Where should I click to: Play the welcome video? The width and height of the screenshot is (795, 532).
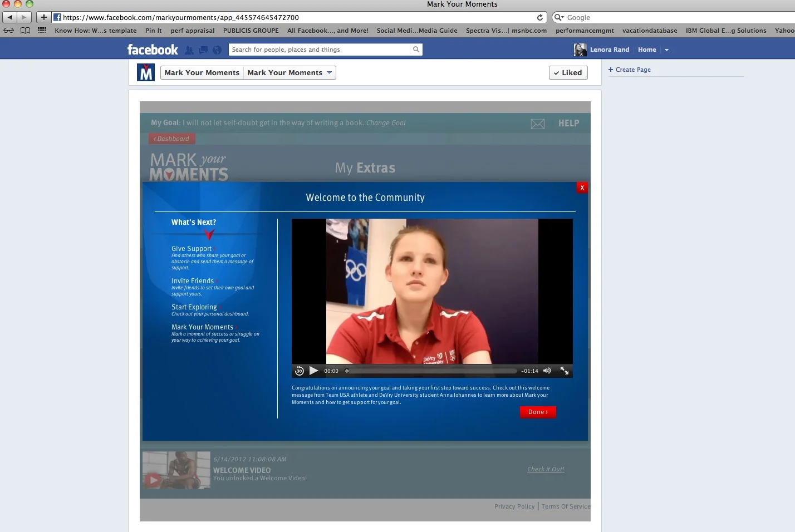(314, 371)
